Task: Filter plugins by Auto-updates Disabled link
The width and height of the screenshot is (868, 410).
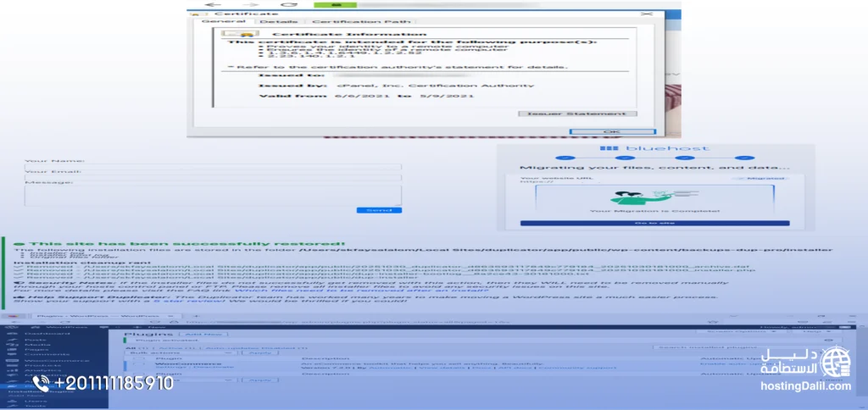Action: [256, 347]
